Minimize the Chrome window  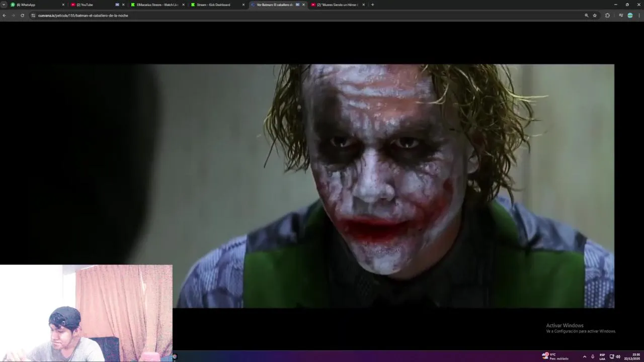point(615,5)
